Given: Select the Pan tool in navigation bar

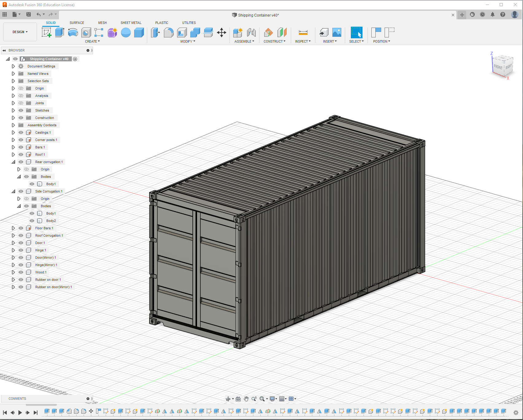Looking at the screenshot, I should [246, 399].
